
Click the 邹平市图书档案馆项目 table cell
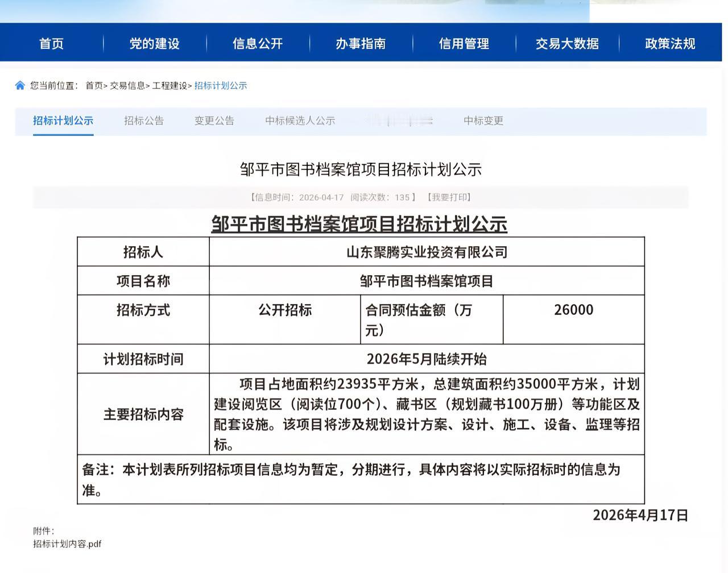tap(427, 281)
